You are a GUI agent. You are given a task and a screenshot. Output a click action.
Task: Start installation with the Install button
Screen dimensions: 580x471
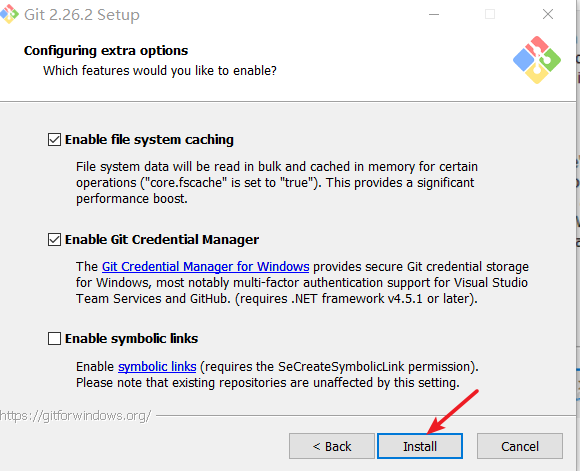point(420,446)
